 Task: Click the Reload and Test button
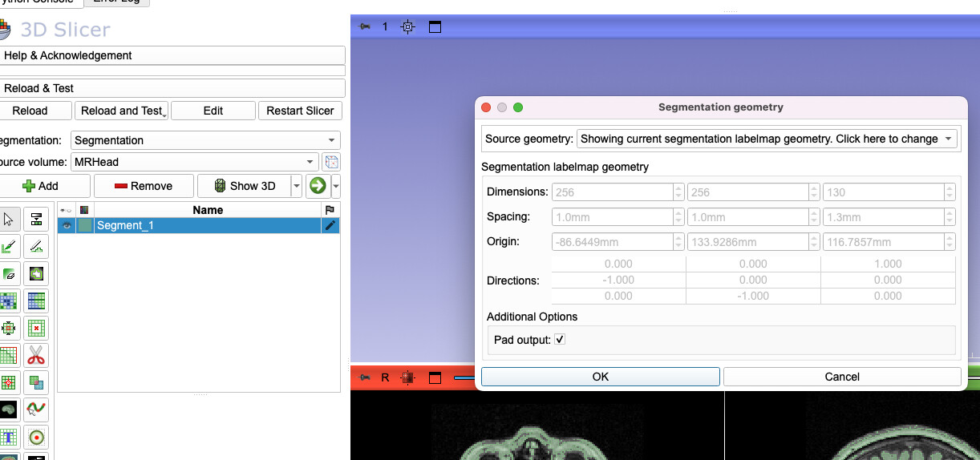(x=122, y=111)
